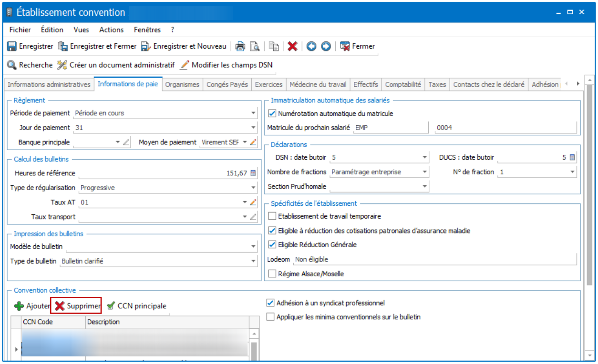Open the ? help menu
Screen dimensions: 598x364
tap(173, 30)
